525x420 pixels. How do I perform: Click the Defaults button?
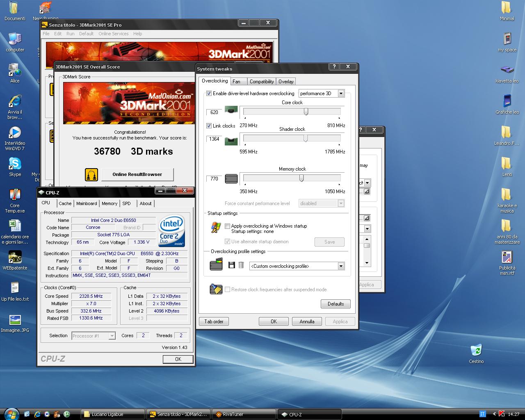click(336, 304)
